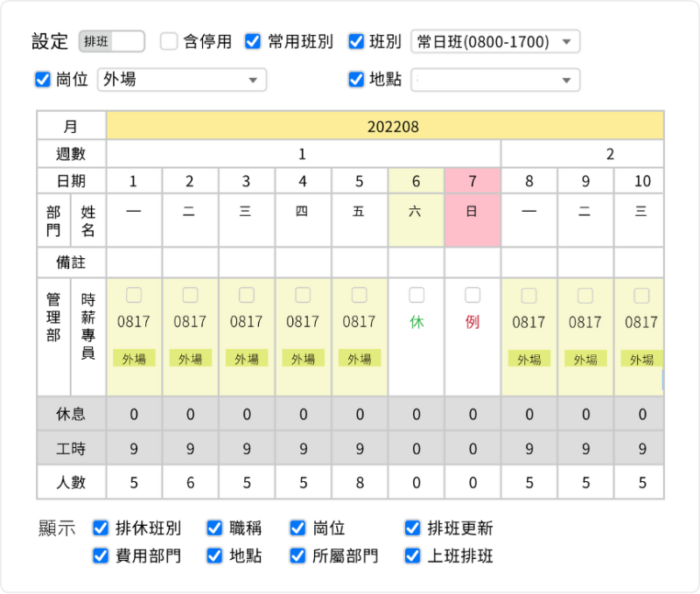Uncheck 地點 display option at bottom

click(214, 556)
